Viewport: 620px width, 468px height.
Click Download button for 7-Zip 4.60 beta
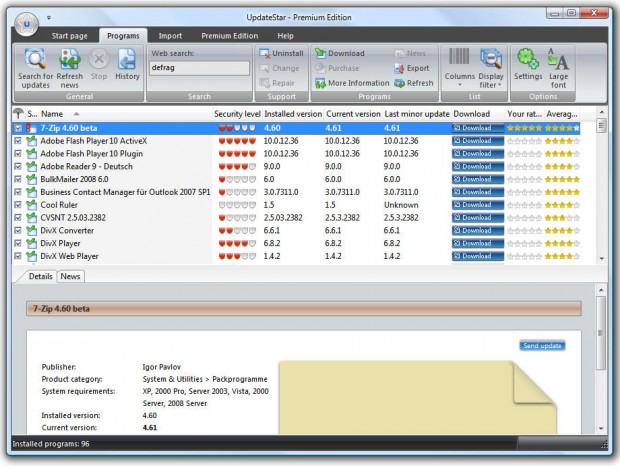coord(478,128)
